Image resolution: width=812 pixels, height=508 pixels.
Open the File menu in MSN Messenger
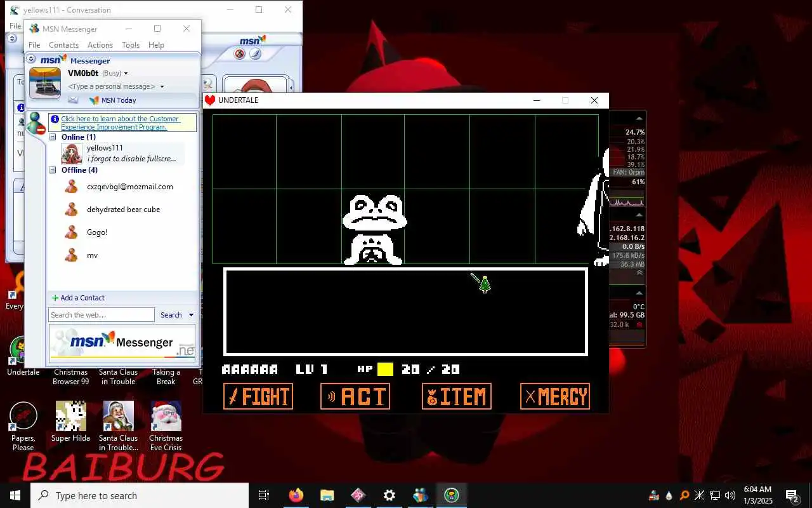[34, 45]
